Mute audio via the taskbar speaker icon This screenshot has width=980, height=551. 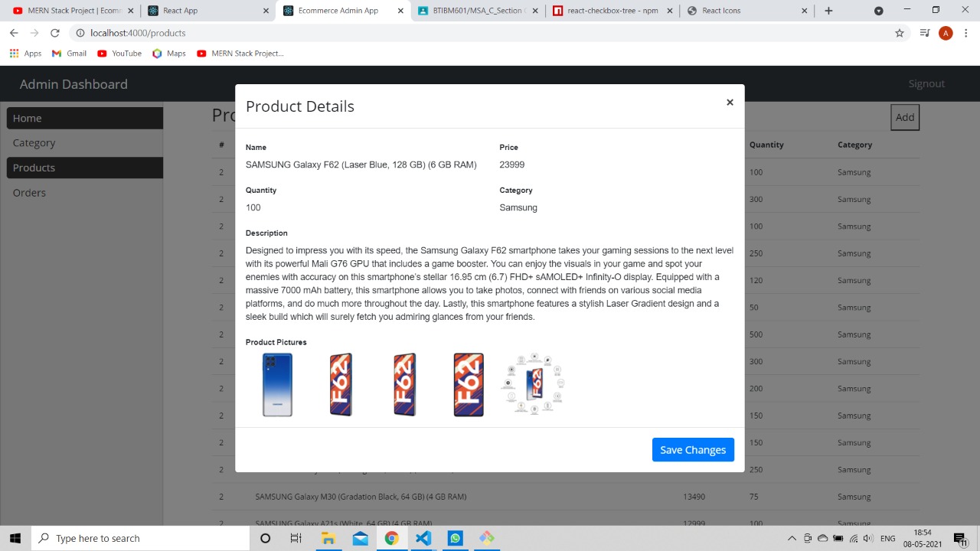point(867,538)
